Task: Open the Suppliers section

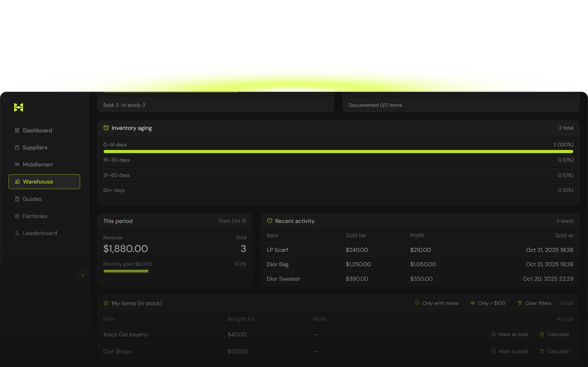Action: coord(35,148)
